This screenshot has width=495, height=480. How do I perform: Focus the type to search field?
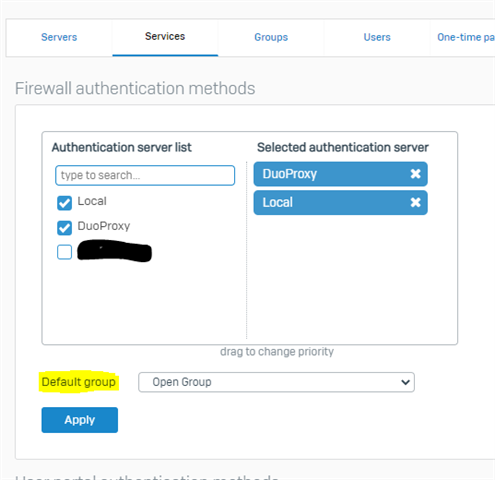coord(145,175)
